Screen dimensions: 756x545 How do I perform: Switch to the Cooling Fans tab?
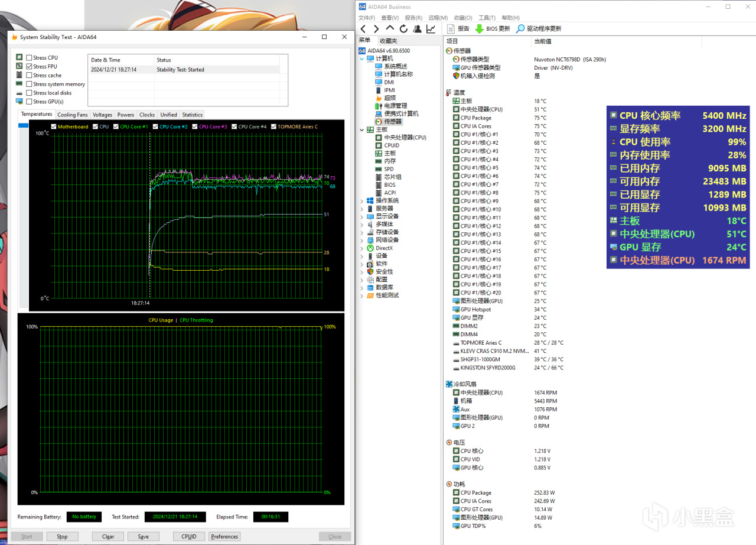coord(73,115)
